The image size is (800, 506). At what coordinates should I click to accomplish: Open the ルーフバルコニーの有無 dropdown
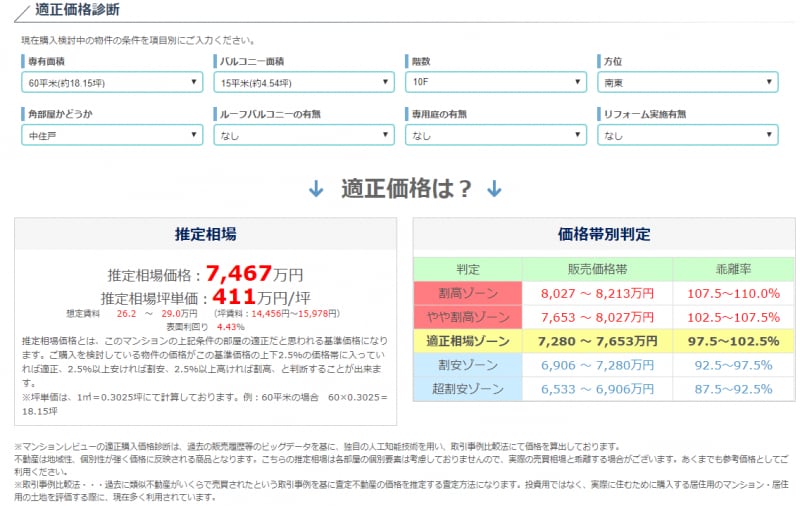click(304, 135)
